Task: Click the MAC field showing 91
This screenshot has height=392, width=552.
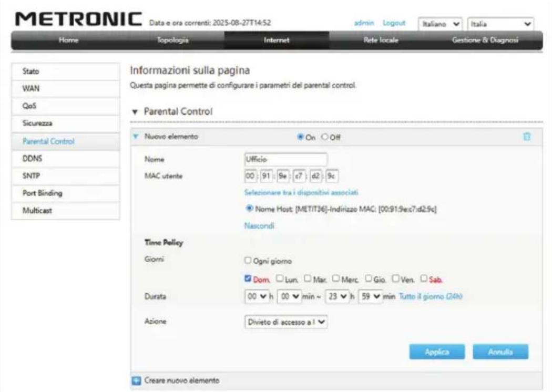Action: (x=267, y=176)
